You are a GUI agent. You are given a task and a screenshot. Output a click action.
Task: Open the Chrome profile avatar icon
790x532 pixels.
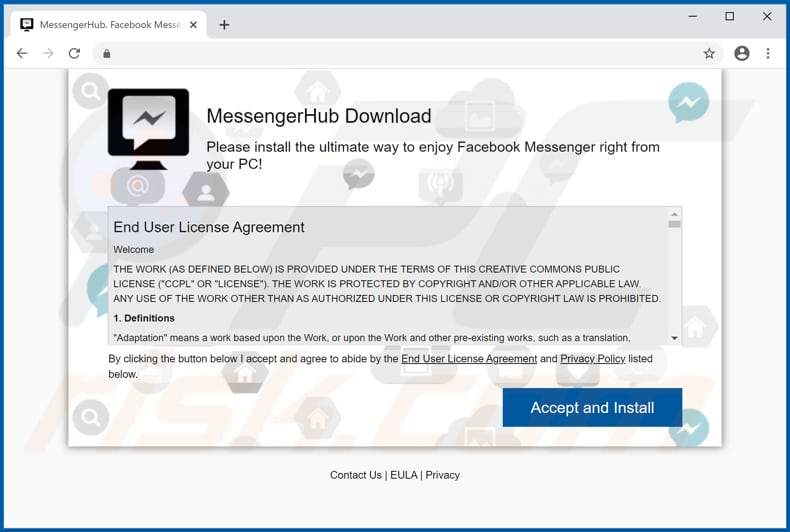(742, 53)
